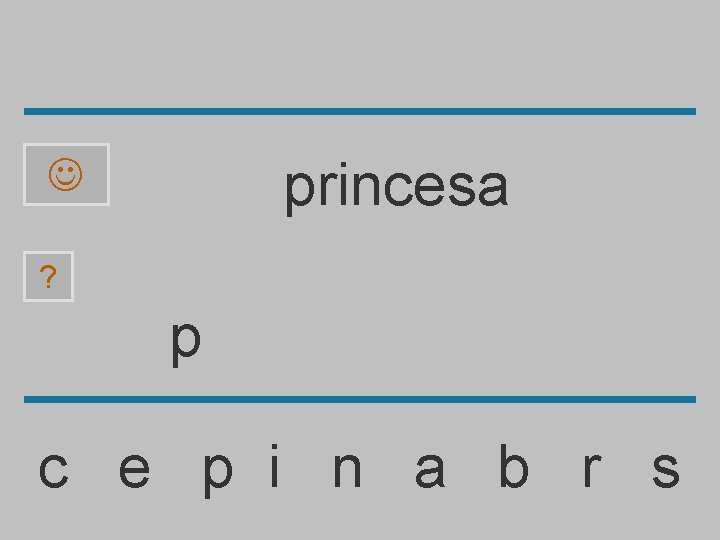Click the upper blue divider line
This screenshot has width=720, height=540.
[x=360, y=112]
